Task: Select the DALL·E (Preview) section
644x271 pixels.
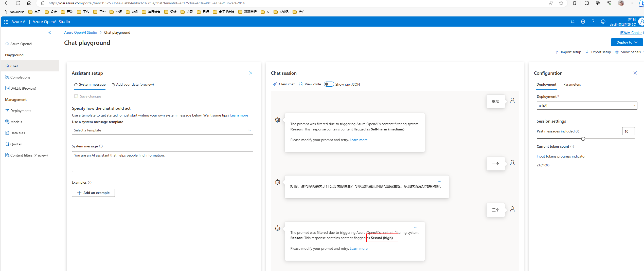Action: [x=23, y=88]
